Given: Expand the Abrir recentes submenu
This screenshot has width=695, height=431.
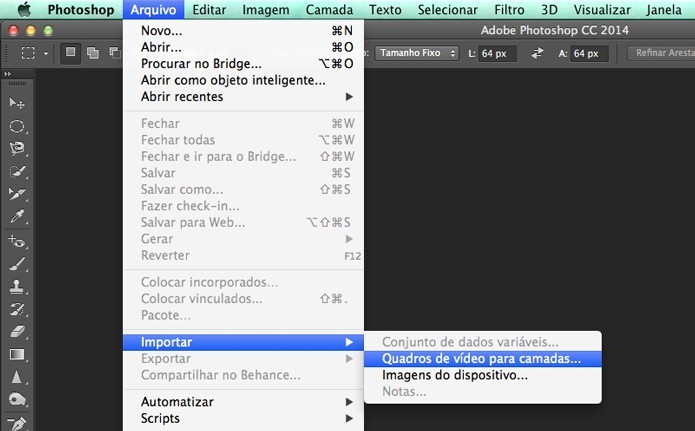Looking at the screenshot, I should 243,96.
